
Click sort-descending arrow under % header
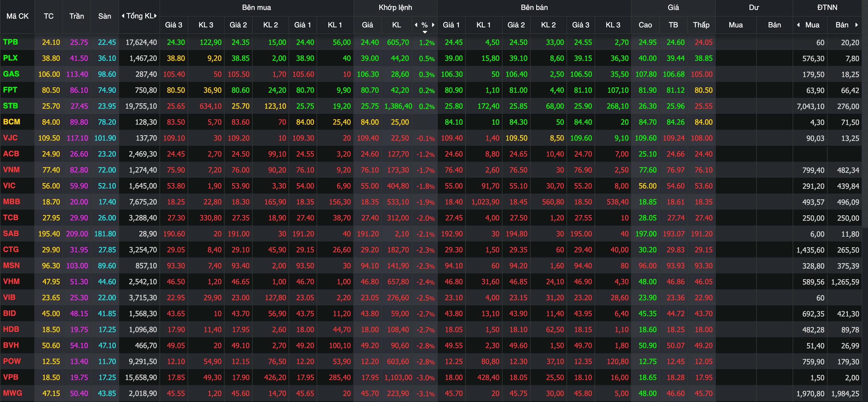coord(425,32)
